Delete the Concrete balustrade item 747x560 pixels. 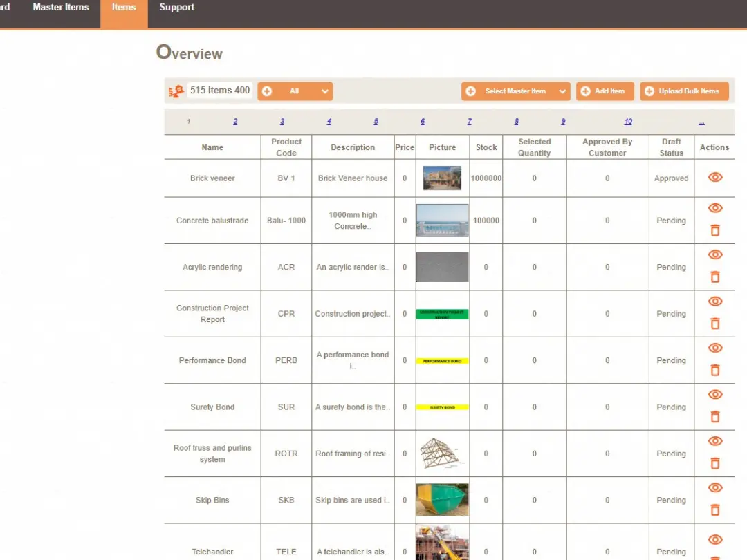[715, 230]
